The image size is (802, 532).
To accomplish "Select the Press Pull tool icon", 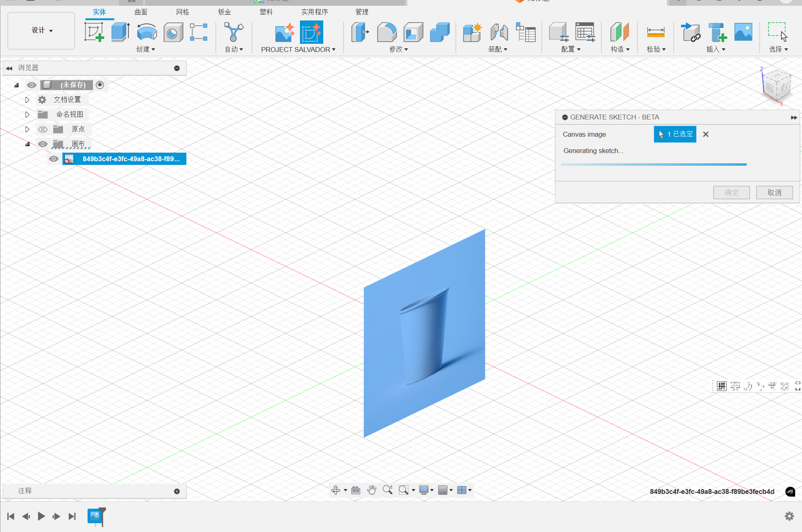I will pos(360,32).
